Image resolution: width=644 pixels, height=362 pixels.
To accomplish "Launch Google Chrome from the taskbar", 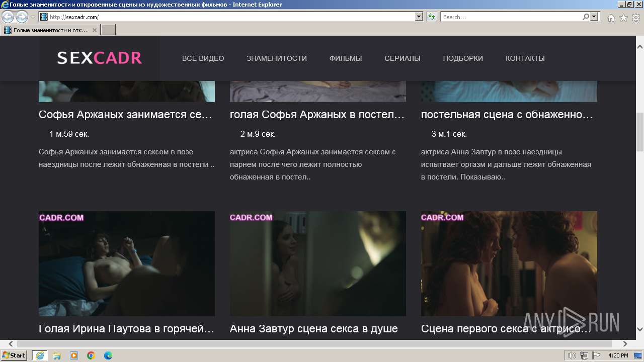I will [91, 355].
